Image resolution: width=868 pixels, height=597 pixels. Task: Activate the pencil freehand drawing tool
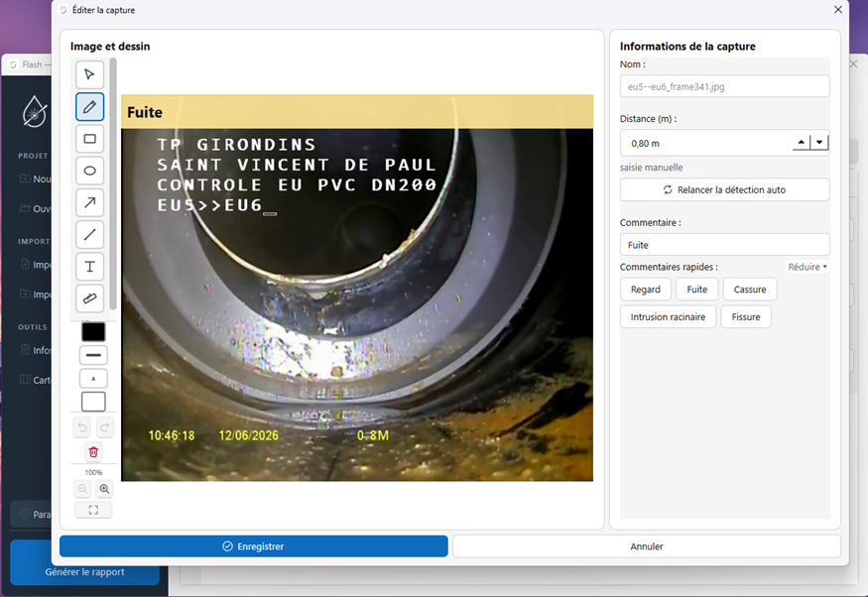[89, 107]
